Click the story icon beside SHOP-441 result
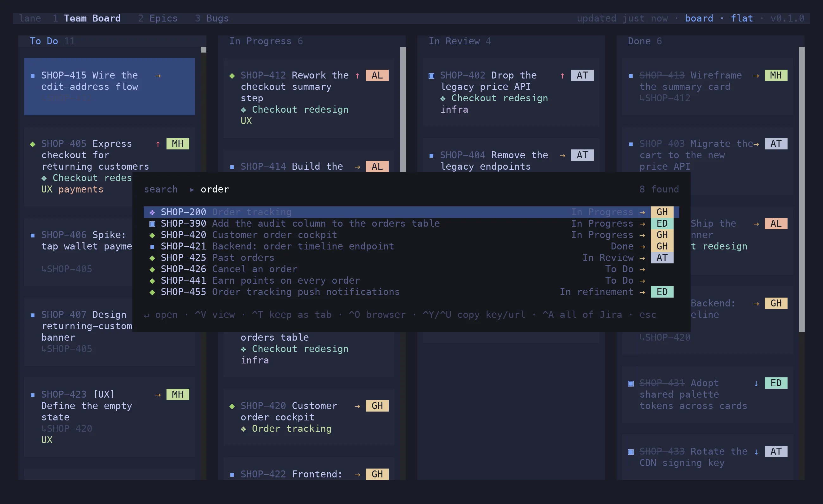 tap(152, 280)
